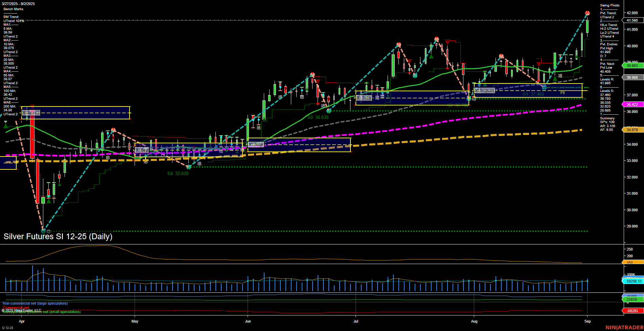Click the green 38.803 price marker on the axis
The image size is (644, 331).
click(x=632, y=66)
